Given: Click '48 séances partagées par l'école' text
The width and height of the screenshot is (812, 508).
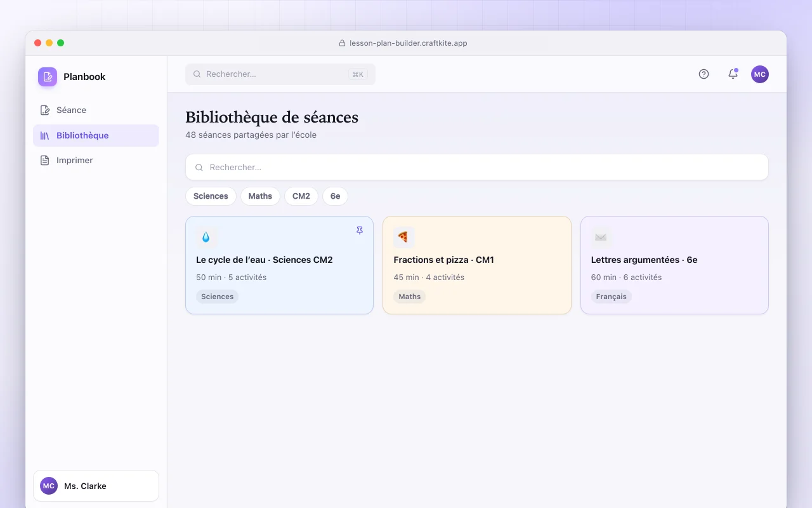Looking at the screenshot, I should (251, 135).
